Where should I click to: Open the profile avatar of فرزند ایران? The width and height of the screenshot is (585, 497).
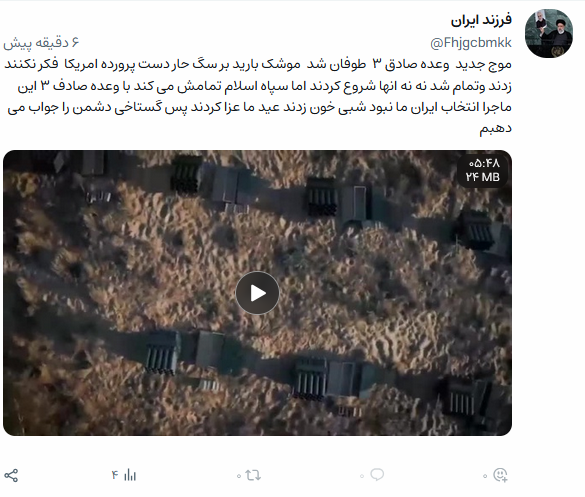pyautogui.click(x=548, y=34)
